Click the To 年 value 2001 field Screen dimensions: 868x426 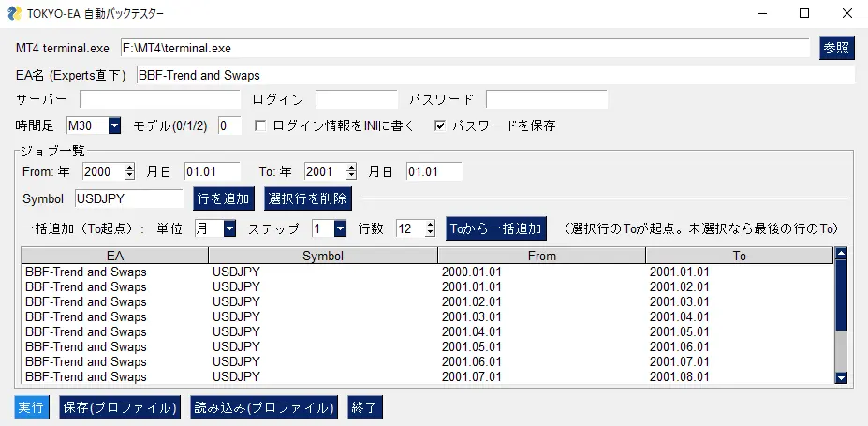[326, 171]
